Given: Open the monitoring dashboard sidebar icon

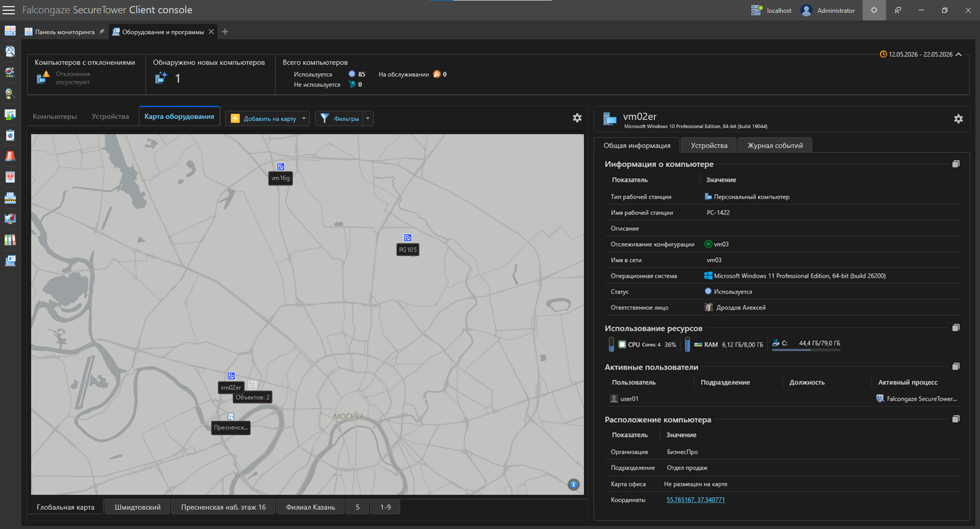Looking at the screenshot, I should (10, 31).
